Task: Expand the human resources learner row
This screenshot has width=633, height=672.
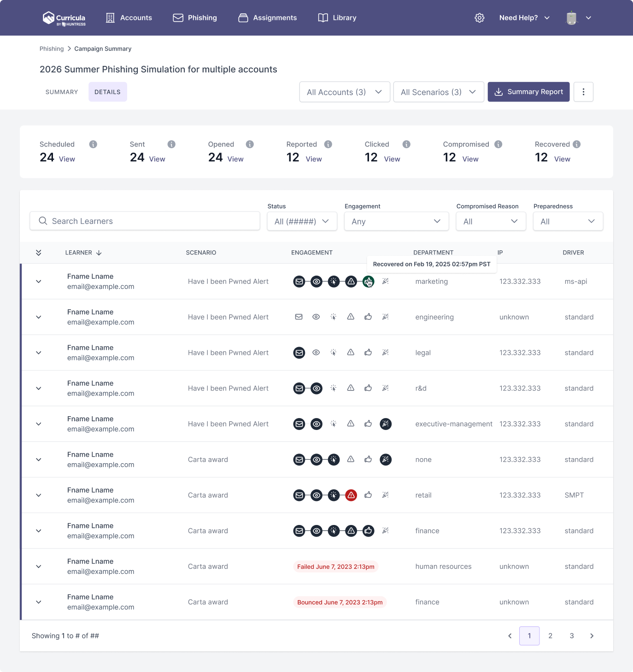Action: [39, 566]
